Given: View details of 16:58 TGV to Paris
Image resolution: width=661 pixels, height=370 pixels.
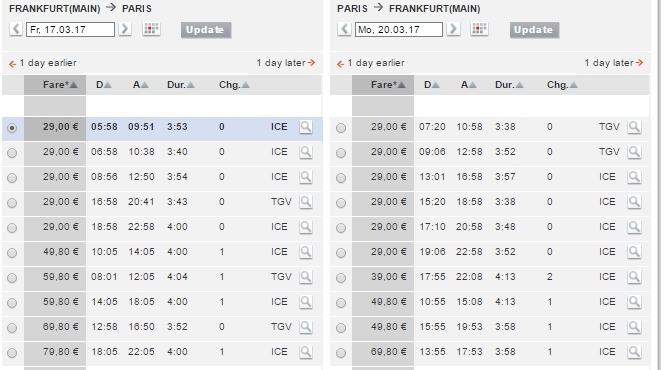Looking at the screenshot, I should click(306, 202).
